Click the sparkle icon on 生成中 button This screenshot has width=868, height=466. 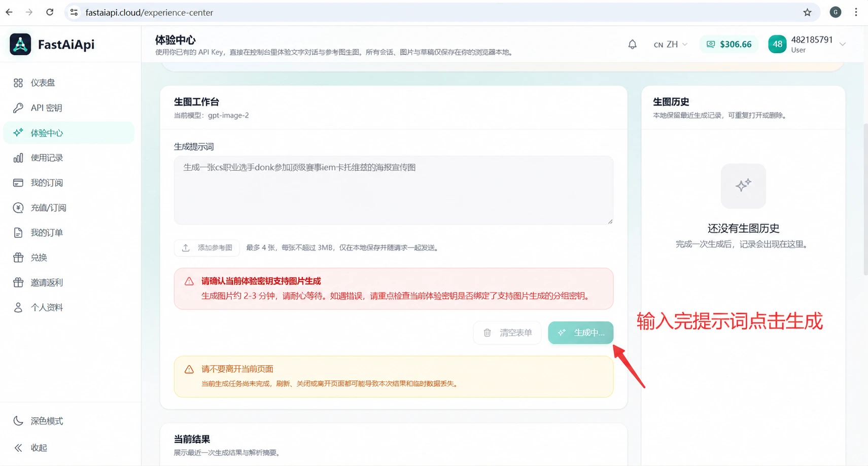coord(562,333)
